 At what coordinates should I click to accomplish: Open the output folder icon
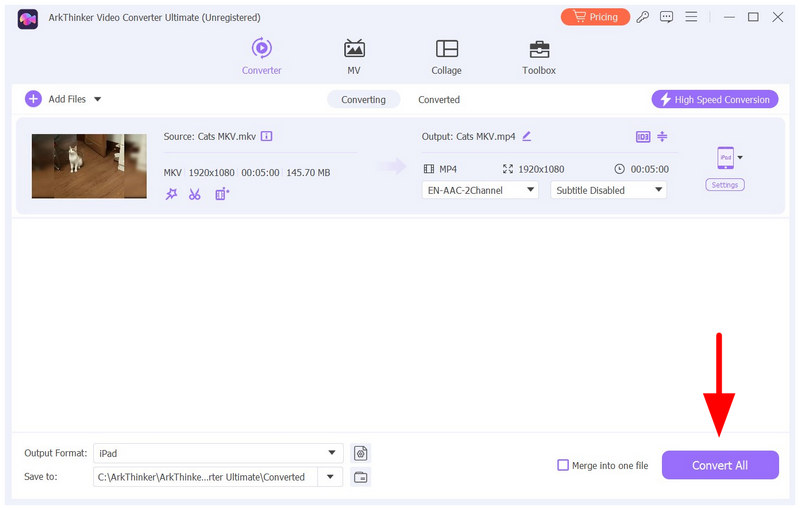tap(361, 477)
